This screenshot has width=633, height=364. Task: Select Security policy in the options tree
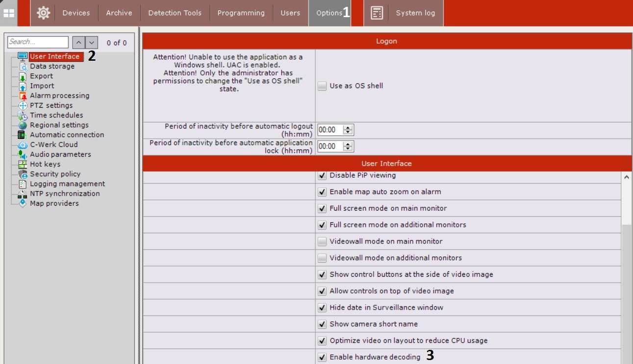[55, 174]
